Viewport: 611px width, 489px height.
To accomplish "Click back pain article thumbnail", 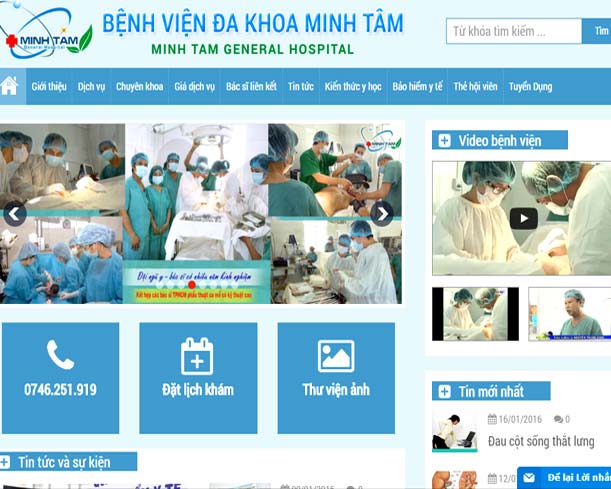I will [x=454, y=431].
